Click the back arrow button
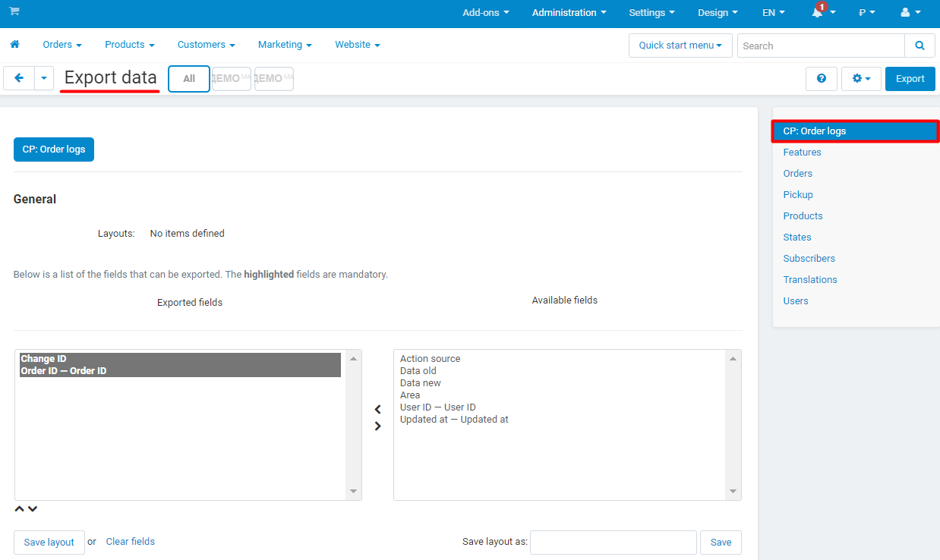 point(19,78)
